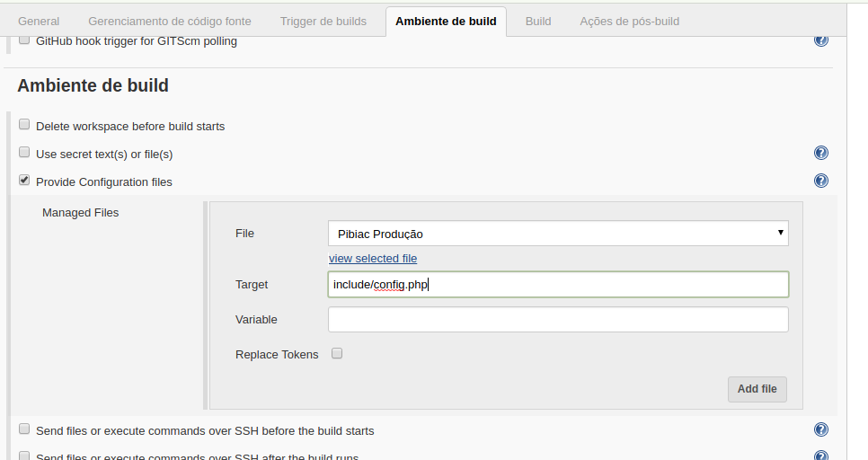
Task: Enable Replace Tokens checkbox
Action: pos(337,353)
